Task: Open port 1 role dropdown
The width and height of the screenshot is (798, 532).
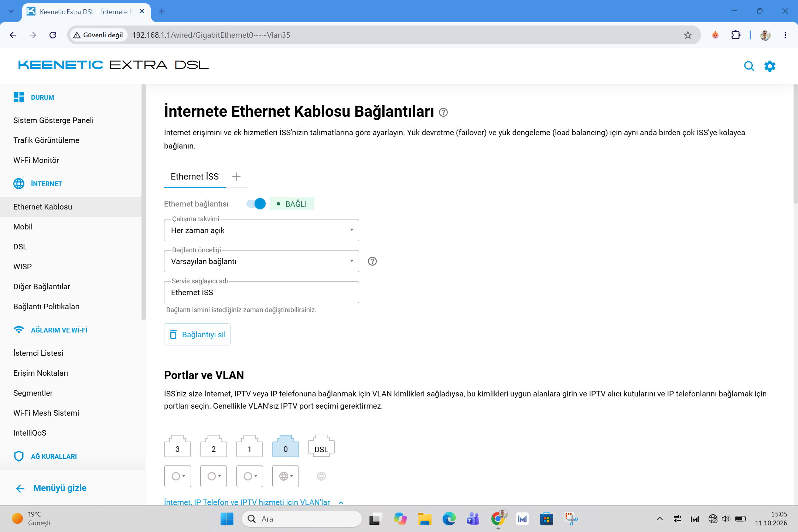Action: point(250,476)
